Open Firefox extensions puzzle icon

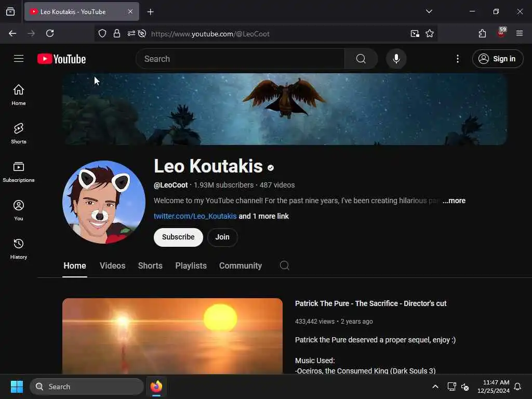pyautogui.click(x=482, y=33)
